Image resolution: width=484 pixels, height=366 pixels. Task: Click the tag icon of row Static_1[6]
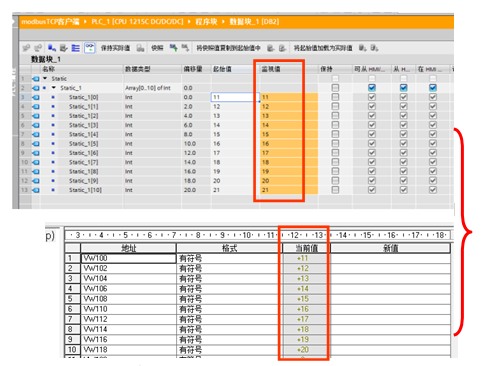36,153
